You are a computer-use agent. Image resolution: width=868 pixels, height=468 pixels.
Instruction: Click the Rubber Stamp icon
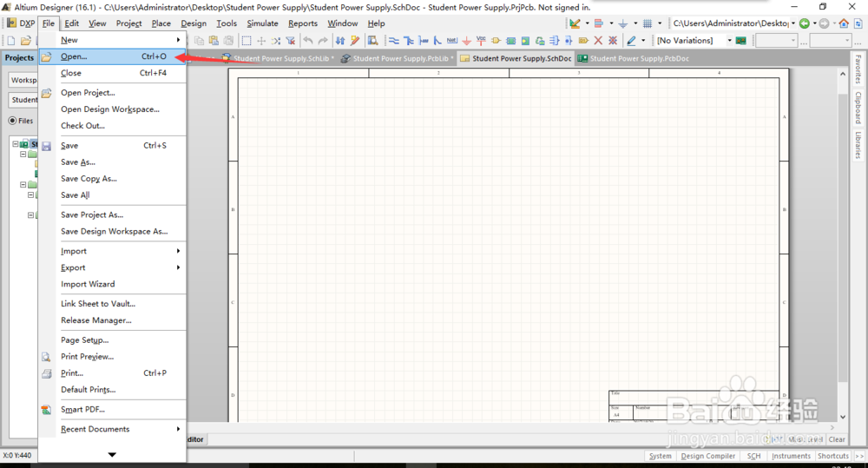click(228, 41)
